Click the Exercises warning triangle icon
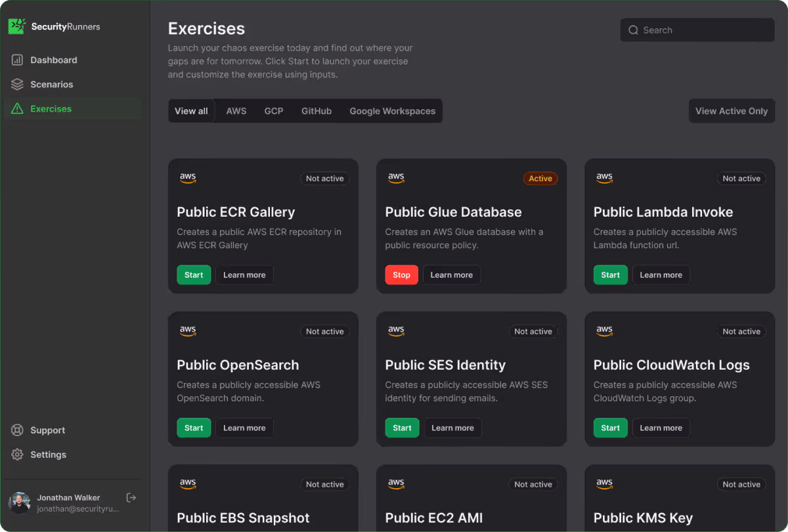The image size is (788, 532). point(16,108)
